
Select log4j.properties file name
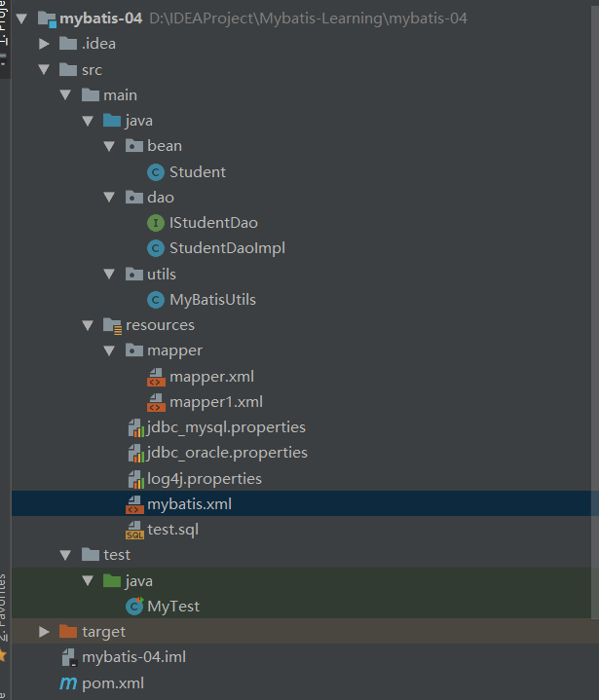205,479
